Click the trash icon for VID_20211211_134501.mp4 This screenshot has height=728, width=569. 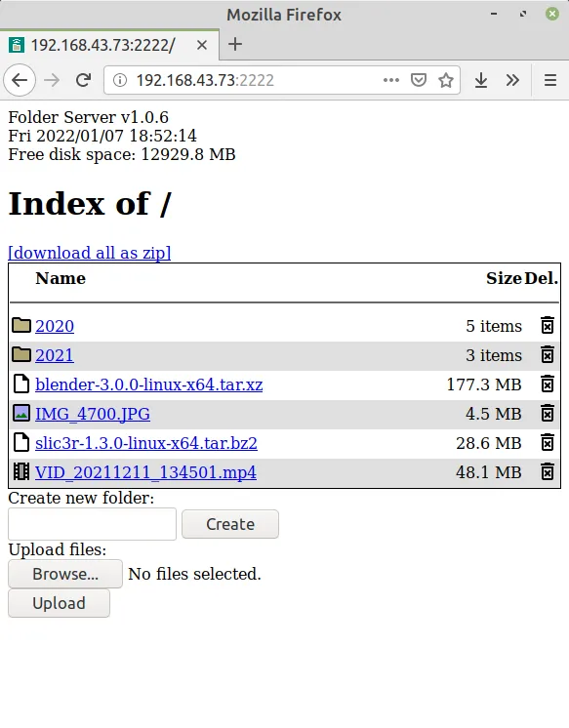pyautogui.click(x=548, y=471)
